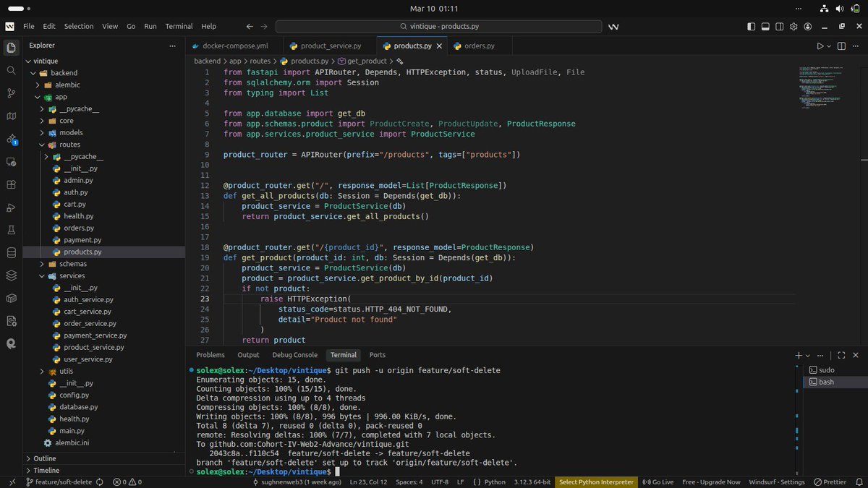Click Free - Upgrade Now in the status bar
The image size is (868, 488).
click(x=711, y=481)
